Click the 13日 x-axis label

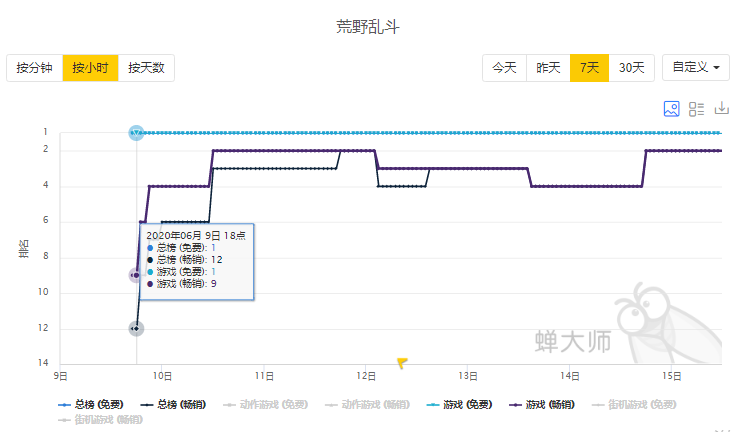pos(468,376)
